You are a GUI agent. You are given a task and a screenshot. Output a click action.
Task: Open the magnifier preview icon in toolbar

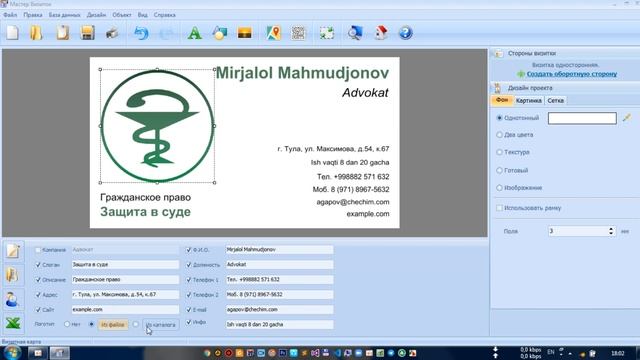click(355, 33)
